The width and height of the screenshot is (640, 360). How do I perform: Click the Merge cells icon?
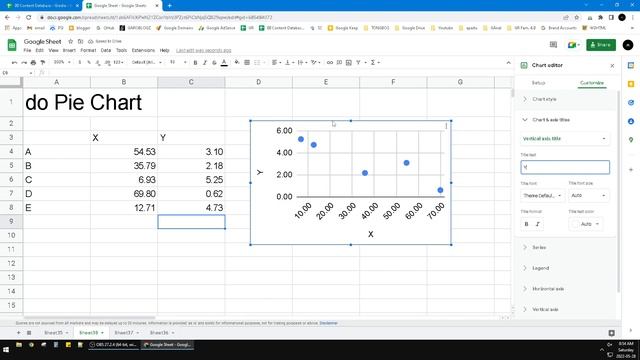pos(258,62)
